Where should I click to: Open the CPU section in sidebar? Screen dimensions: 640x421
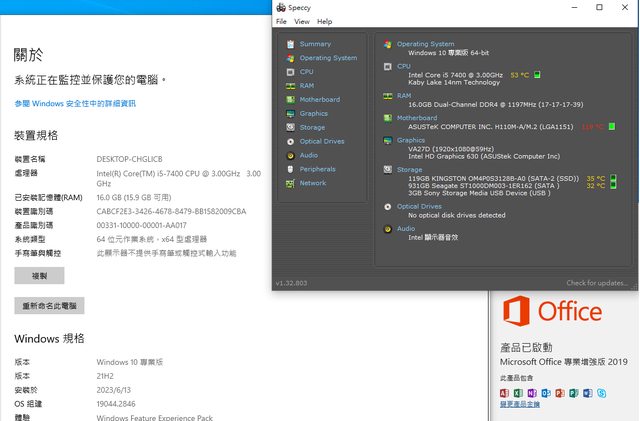[x=306, y=72]
